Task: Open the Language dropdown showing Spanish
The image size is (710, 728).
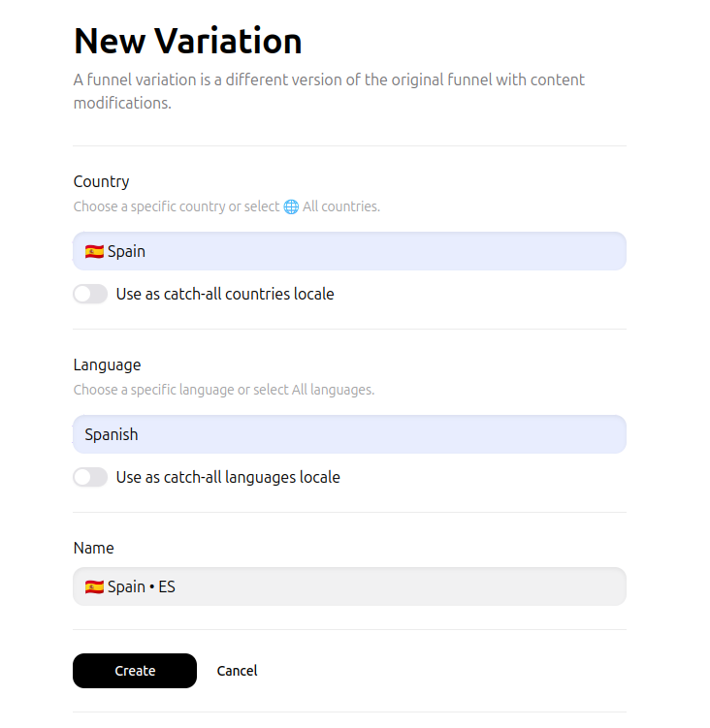Action: click(x=349, y=434)
